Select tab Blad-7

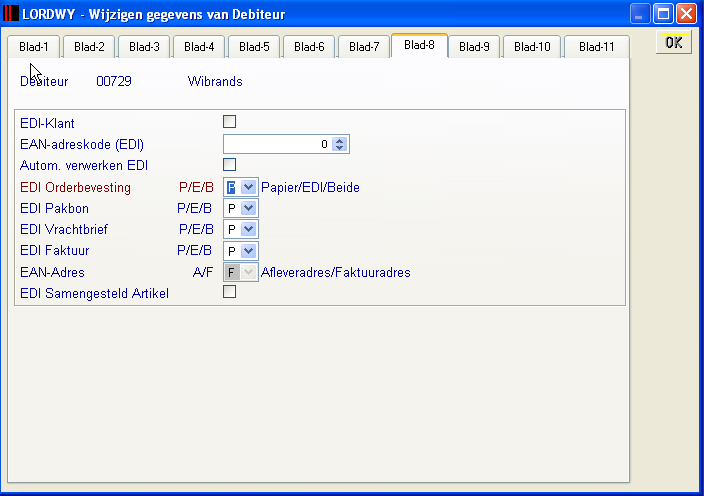(x=364, y=47)
